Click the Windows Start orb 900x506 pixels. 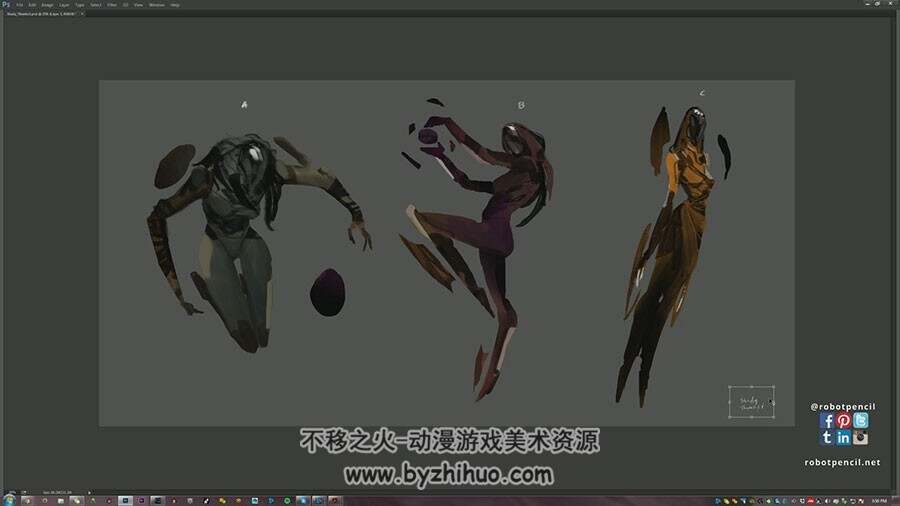pyautogui.click(x=9, y=501)
